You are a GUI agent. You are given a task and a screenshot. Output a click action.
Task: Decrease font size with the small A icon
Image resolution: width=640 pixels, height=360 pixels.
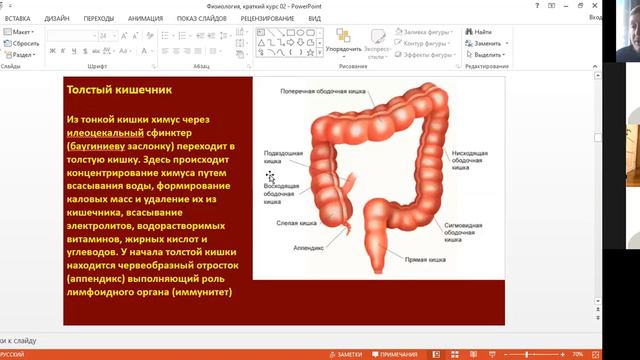coord(136,36)
